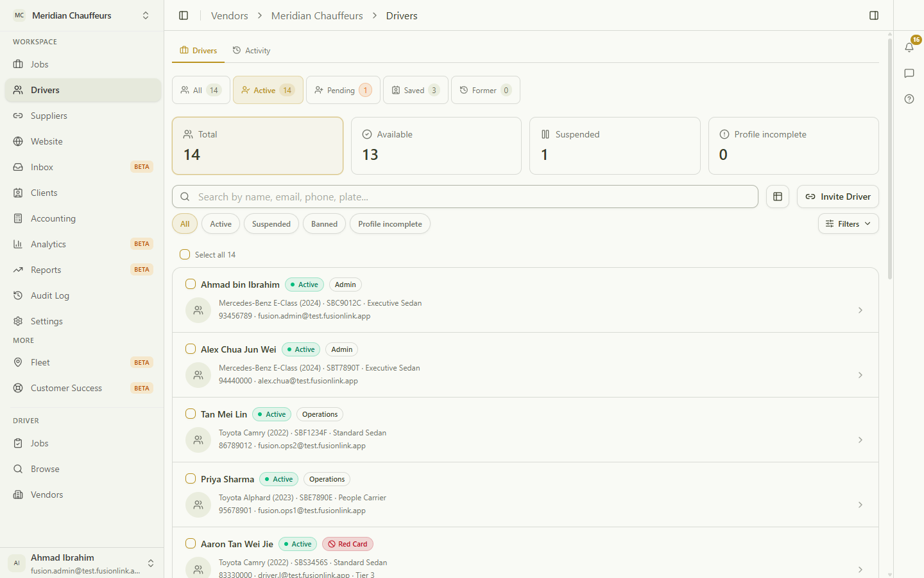Switch to the Drivers tab
The width and height of the screenshot is (924, 578).
tap(198, 50)
